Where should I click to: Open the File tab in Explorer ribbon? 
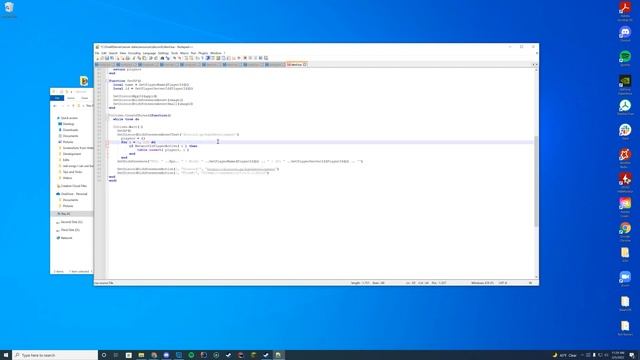(57, 98)
